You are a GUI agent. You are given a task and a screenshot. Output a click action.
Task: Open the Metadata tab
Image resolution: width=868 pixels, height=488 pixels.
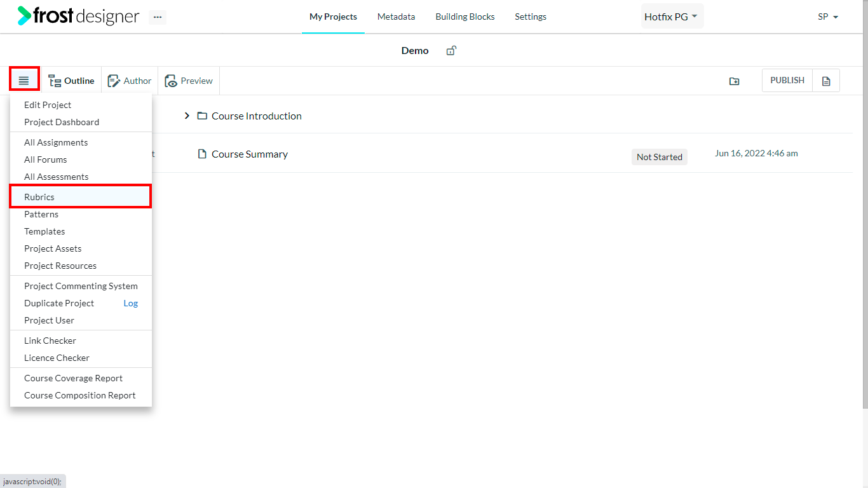pyautogui.click(x=396, y=17)
